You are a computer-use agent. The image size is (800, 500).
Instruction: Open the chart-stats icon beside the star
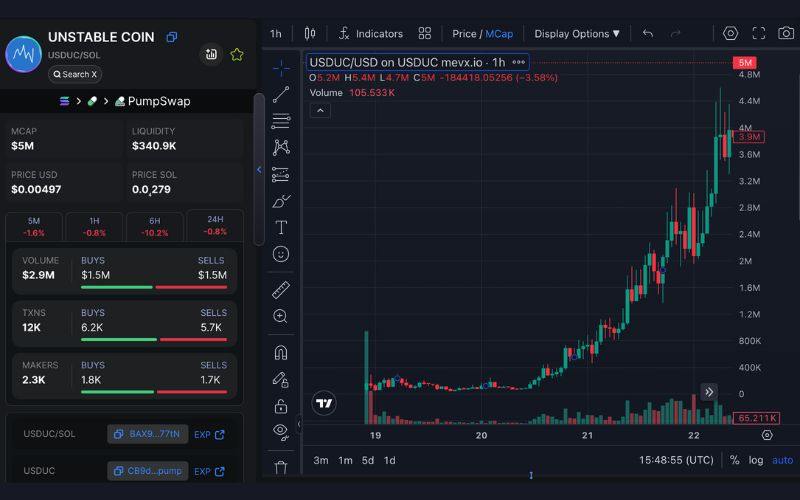(x=211, y=55)
